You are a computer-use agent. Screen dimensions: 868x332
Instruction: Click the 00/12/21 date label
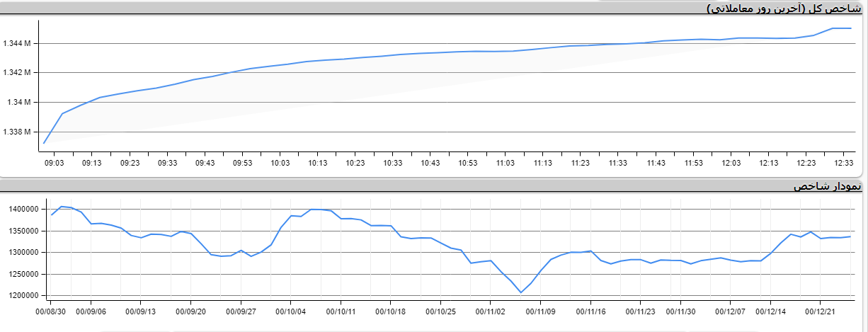click(x=824, y=310)
